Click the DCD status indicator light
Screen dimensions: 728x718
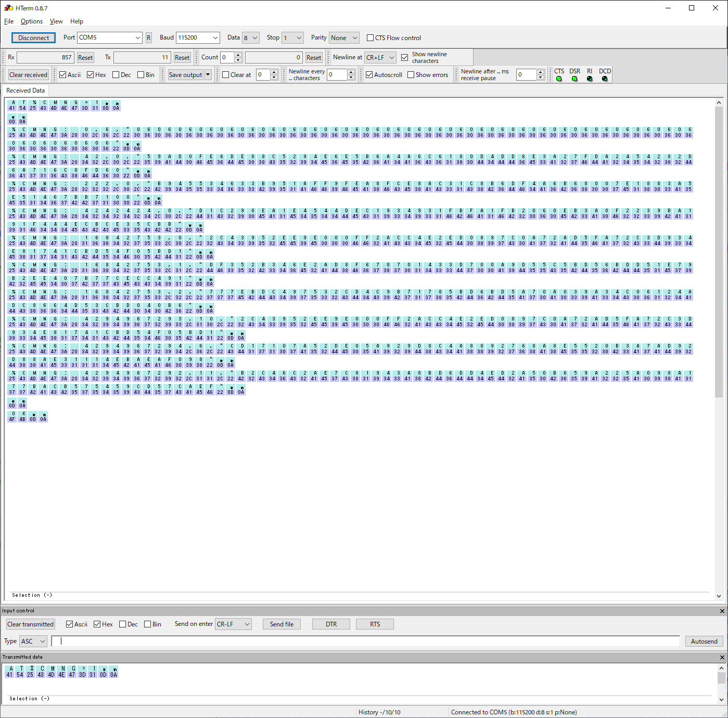pyautogui.click(x=605, y=79)
